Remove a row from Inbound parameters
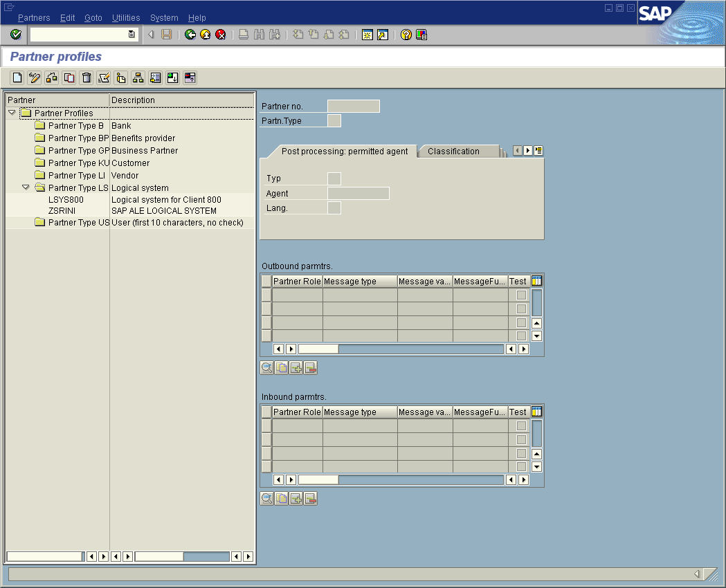726x588 pixels. [310, 498]
